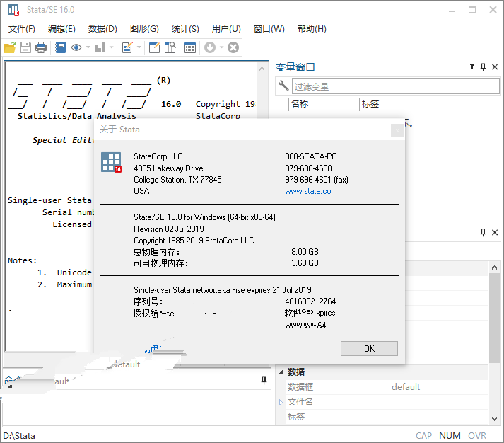
Task: Open the Do-file Editor icon
Action: point(127,48)
